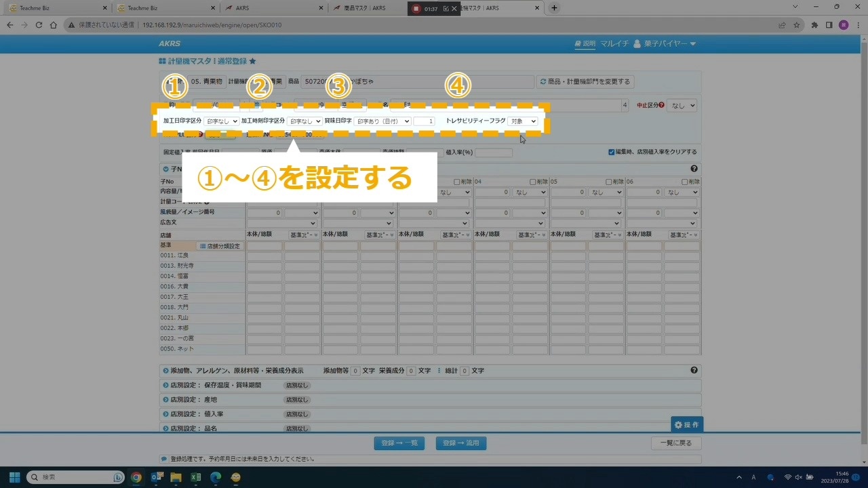Open the トレサビリティーフラグ dropdown

pyautogui.click(x=522, y=121)
